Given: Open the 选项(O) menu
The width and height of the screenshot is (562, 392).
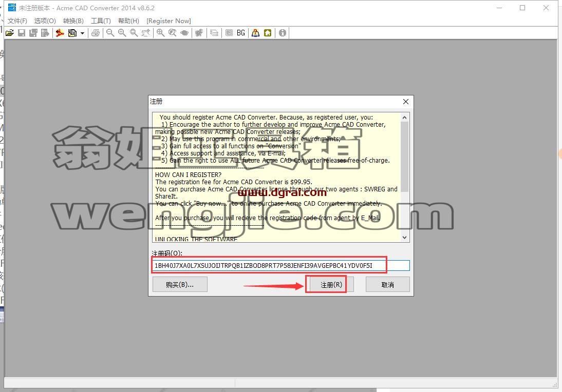Looking at the screenshot, I should 45,21.
